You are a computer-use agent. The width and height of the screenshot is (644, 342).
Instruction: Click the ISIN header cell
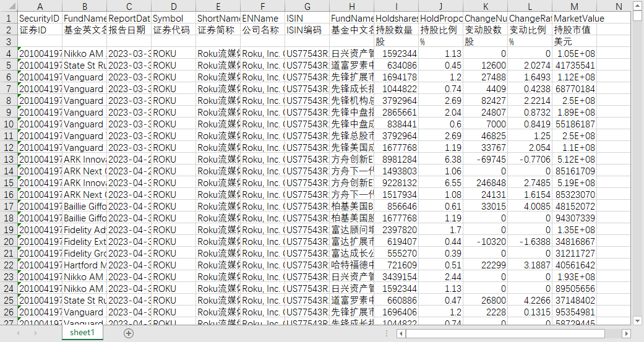point(307,18)
